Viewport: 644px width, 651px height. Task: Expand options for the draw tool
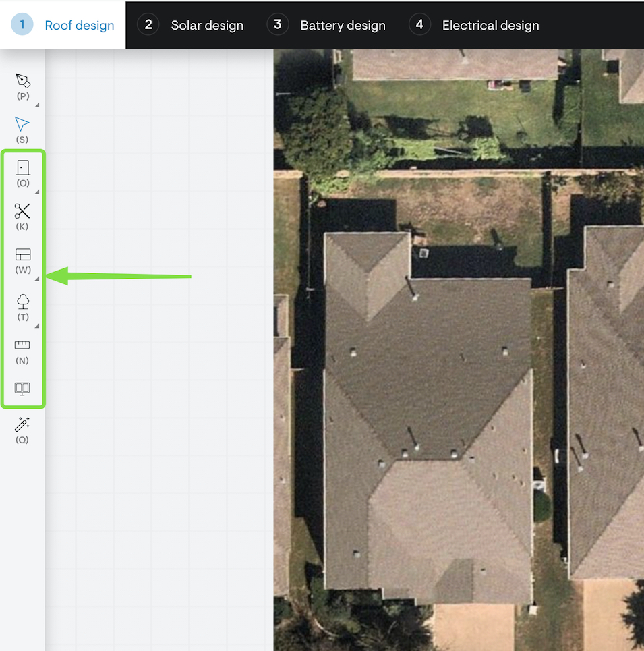click(x=37, y=105)
